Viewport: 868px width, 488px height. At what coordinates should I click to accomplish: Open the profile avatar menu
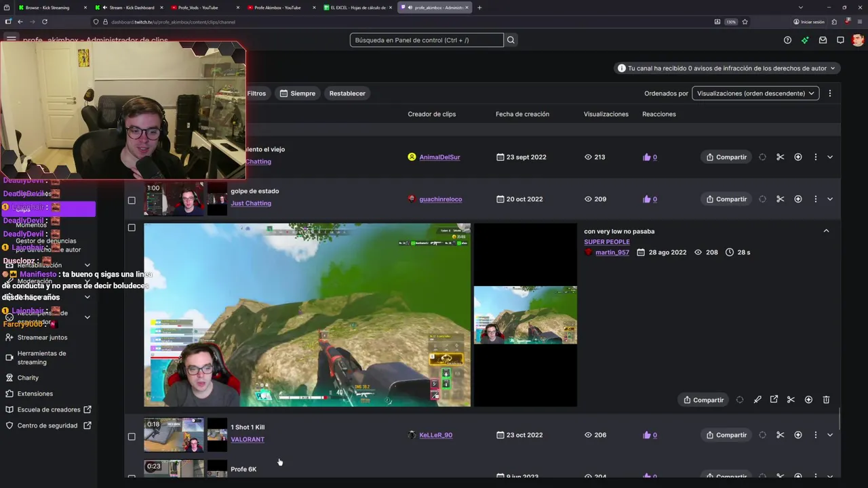click(x=858, y=40)
